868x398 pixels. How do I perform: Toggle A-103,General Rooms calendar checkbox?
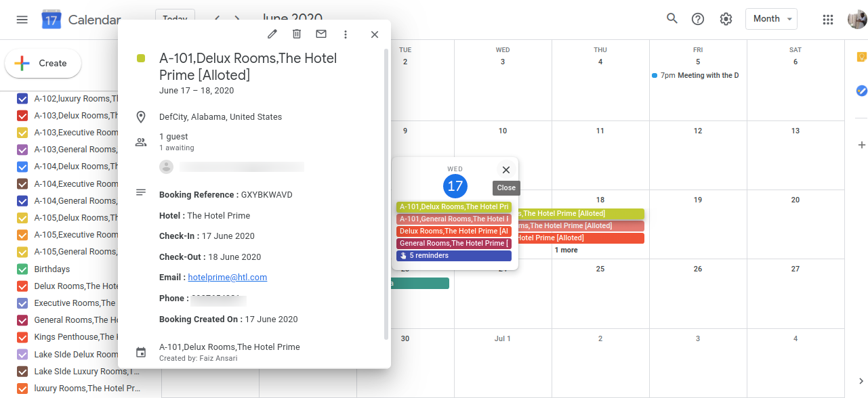tap(22, 150)
